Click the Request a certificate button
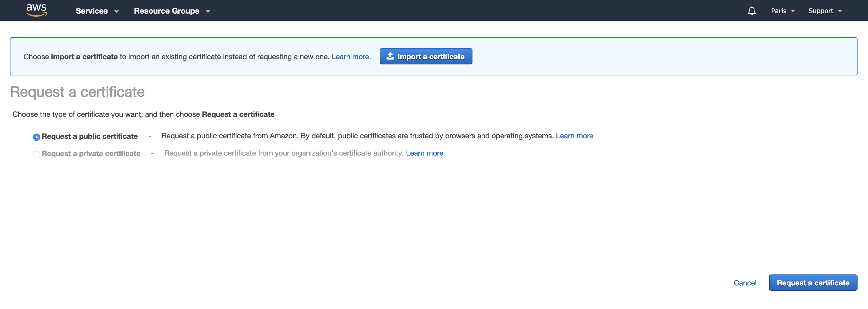The width and height of the screenshot is (868, 309). click(813, 283)
